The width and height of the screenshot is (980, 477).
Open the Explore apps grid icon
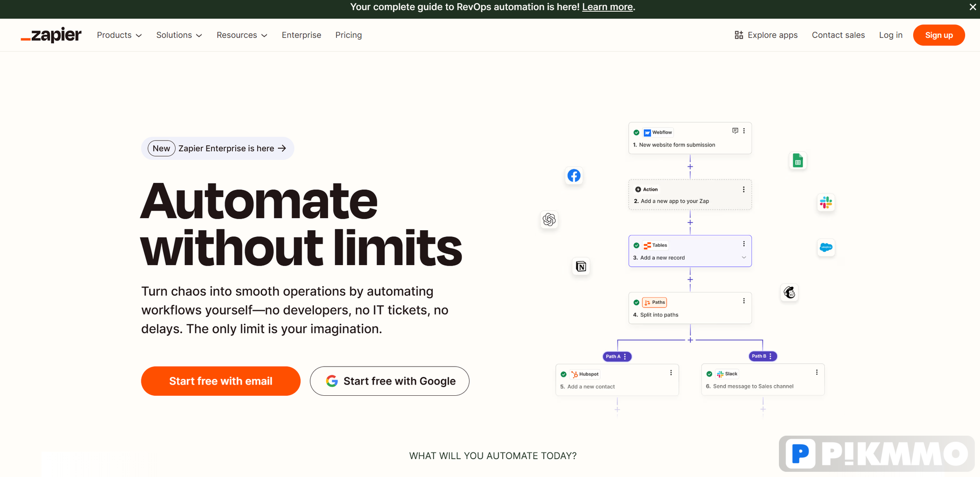[739, 35]
